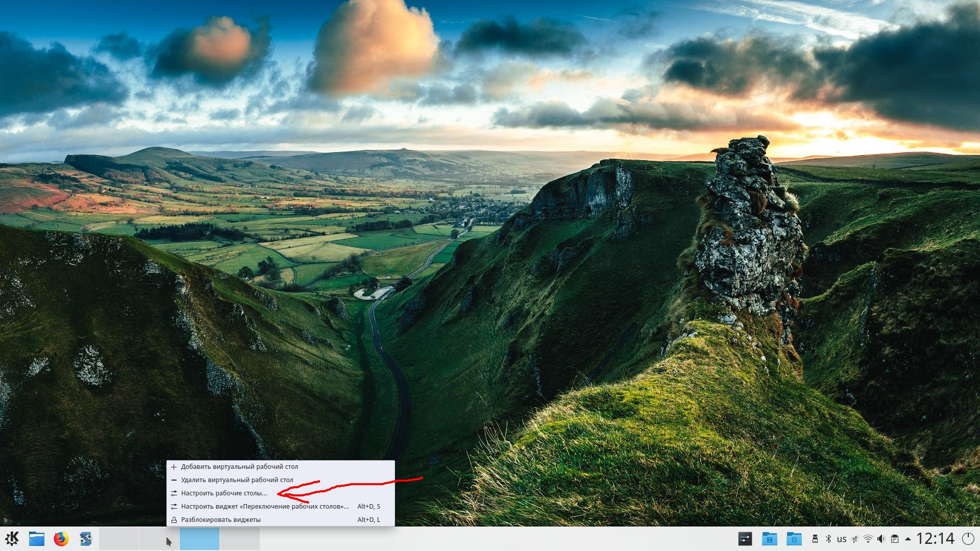Click 'Настроить рабочие столы...' menu entry
Viewport: 980px width, 551px height.
(x=224, y=493)
